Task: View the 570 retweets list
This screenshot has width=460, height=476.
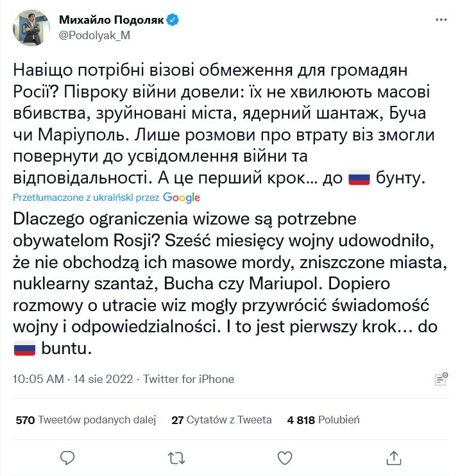Action: (85, 420)
